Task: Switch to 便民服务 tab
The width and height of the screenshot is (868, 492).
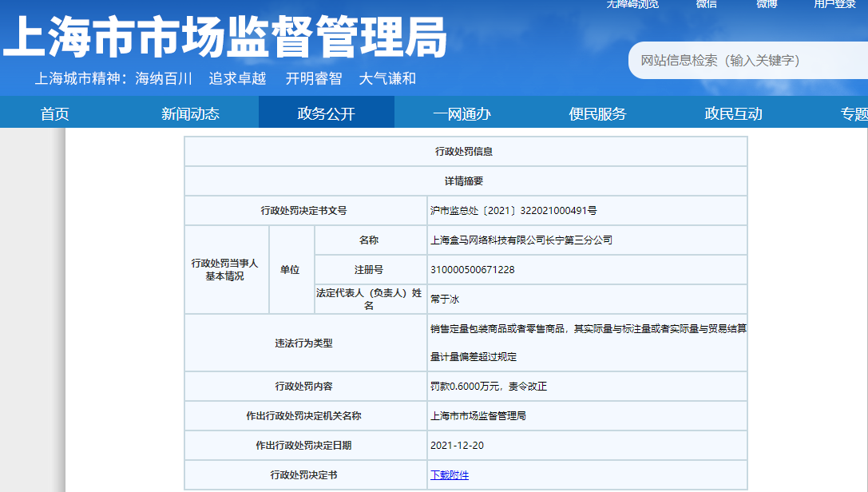Action: point(597,113)
